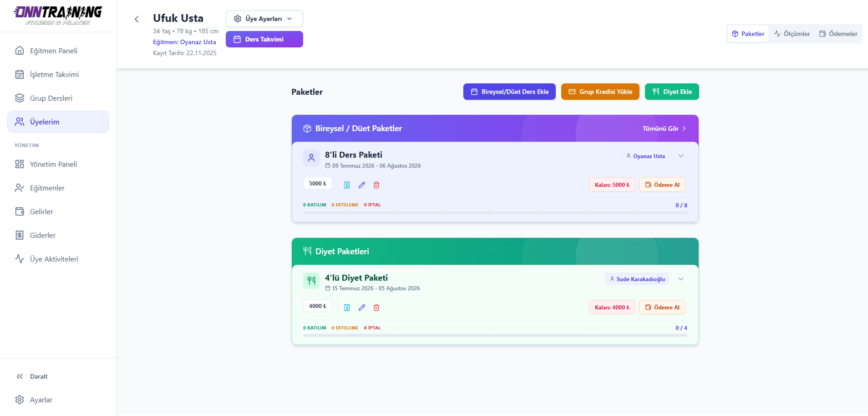
Task: Go back using the left arrow icon
Action: [x=137, y=19]
